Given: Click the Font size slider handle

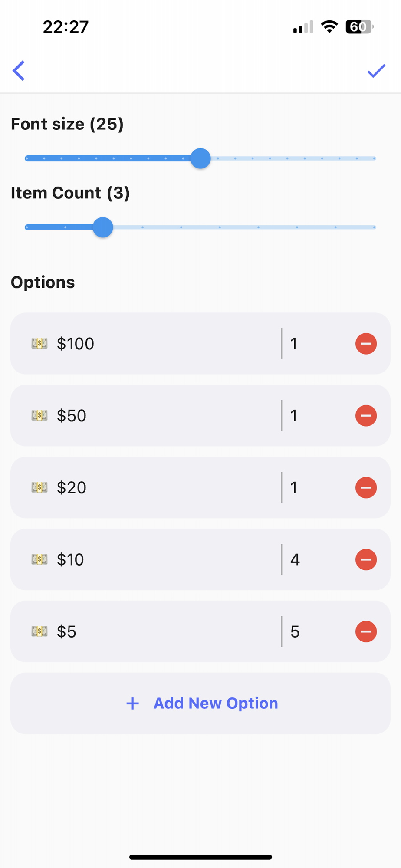Looking at the screenshot, I should point(200,158).
